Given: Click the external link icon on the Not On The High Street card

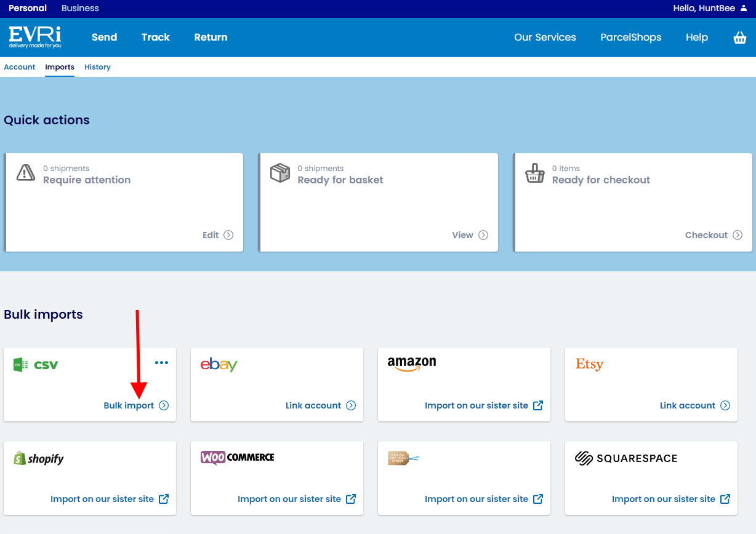Looking at the screenshot, I should (x=538, y=499).
